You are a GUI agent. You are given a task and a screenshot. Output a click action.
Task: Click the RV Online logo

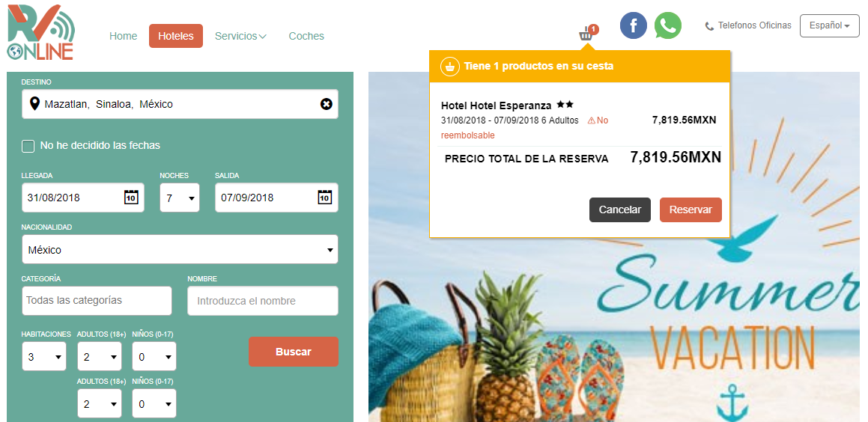pos(41,32)
